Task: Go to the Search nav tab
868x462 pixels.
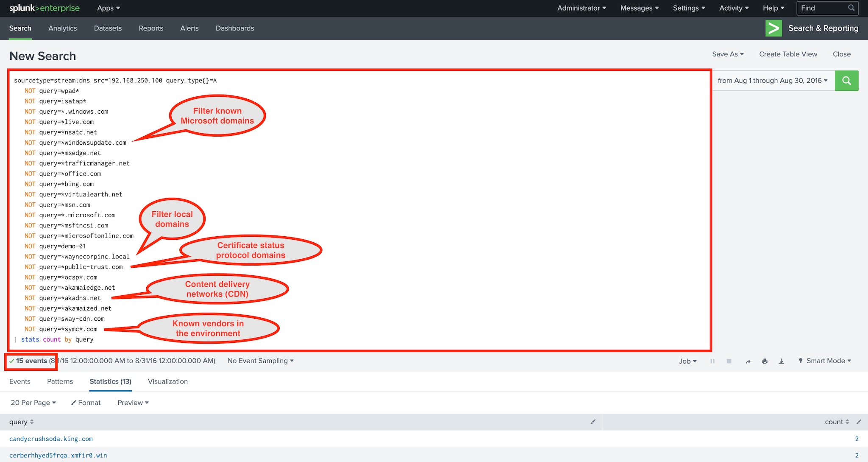Action: coord(20,28)
